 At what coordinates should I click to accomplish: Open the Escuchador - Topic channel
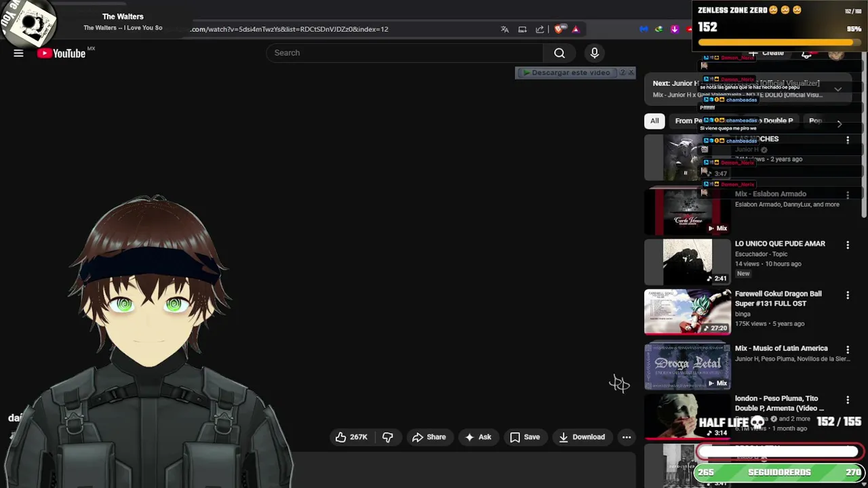click(761, 254)
